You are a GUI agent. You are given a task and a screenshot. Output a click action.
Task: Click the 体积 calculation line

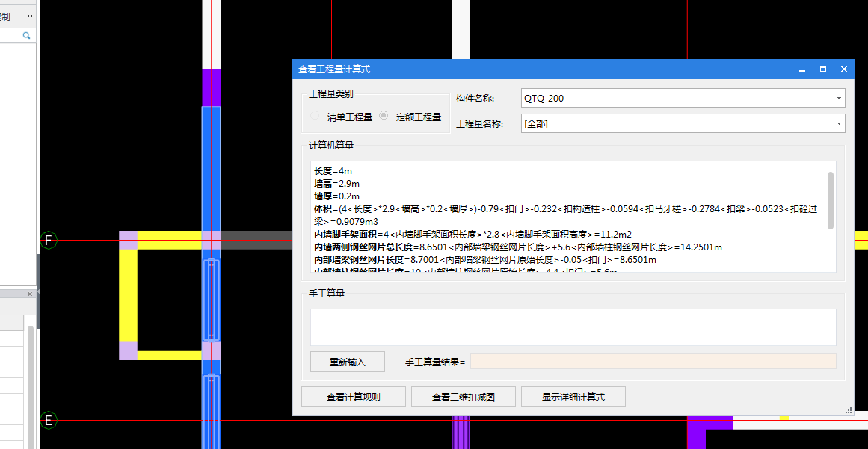point(566,215)
